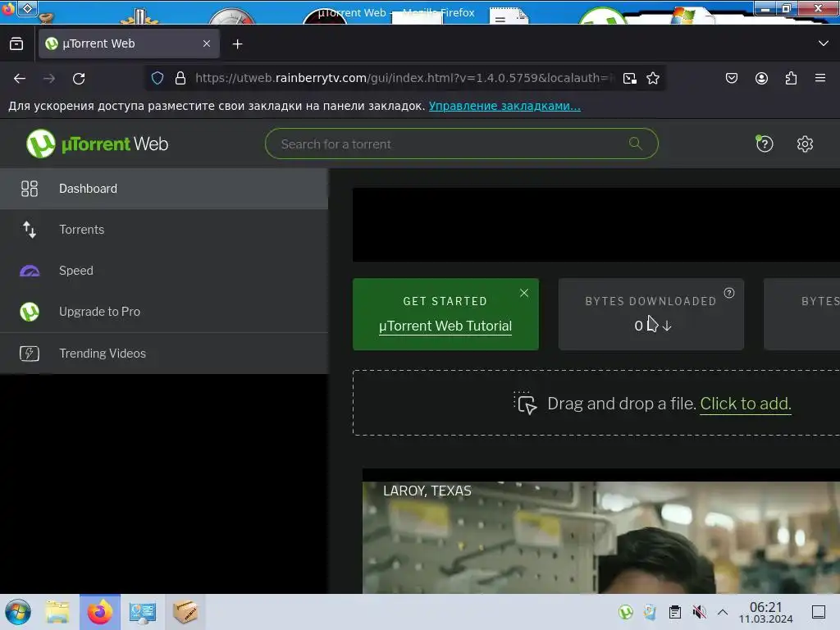Click the muted volume tray icon
This screenshot has width=840, height=630.
point(699,612)
